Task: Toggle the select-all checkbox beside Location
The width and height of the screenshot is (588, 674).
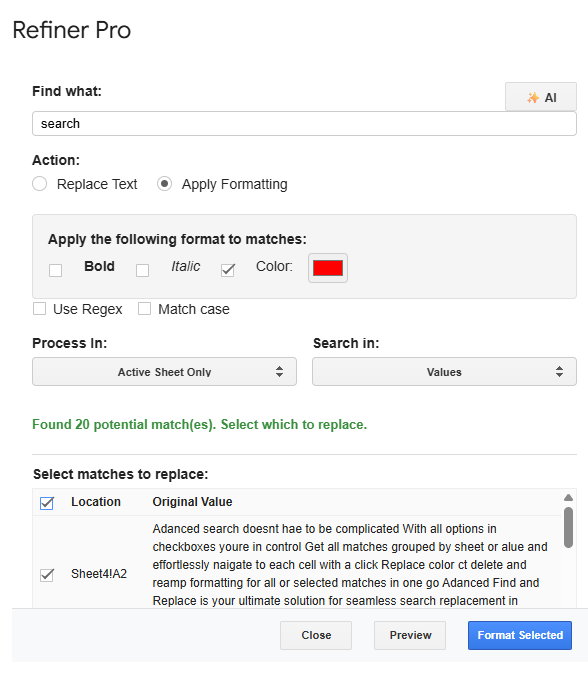Action: [x=47, y=503]
